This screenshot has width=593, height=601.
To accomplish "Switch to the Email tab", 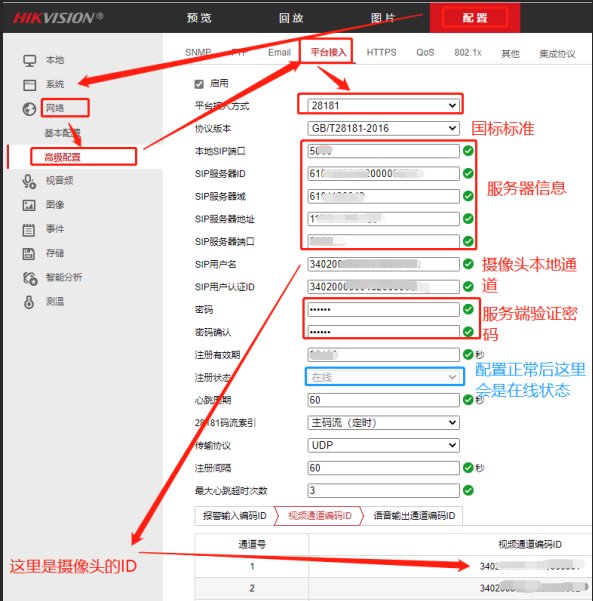I will click(x=279, y=53).
